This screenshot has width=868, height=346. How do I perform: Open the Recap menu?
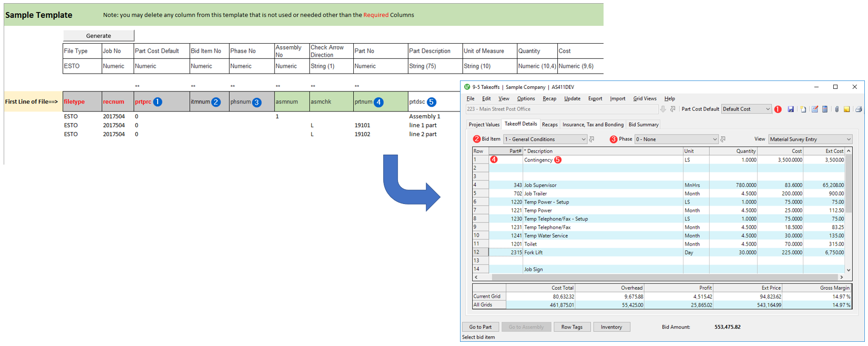pos(549,99)
